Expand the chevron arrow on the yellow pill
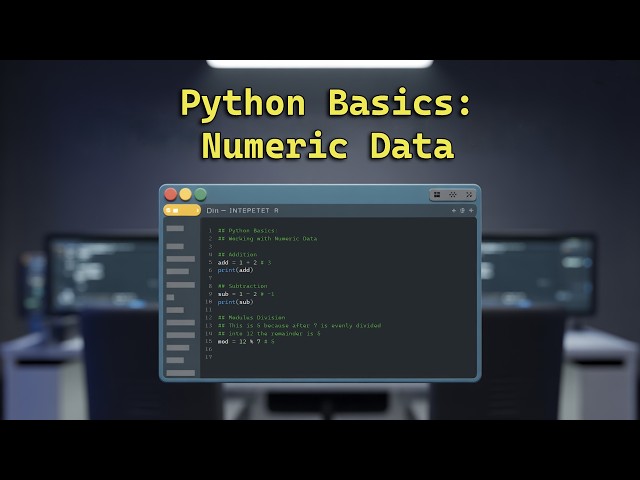This screenshot has width=640, height=480. (197, 211)
